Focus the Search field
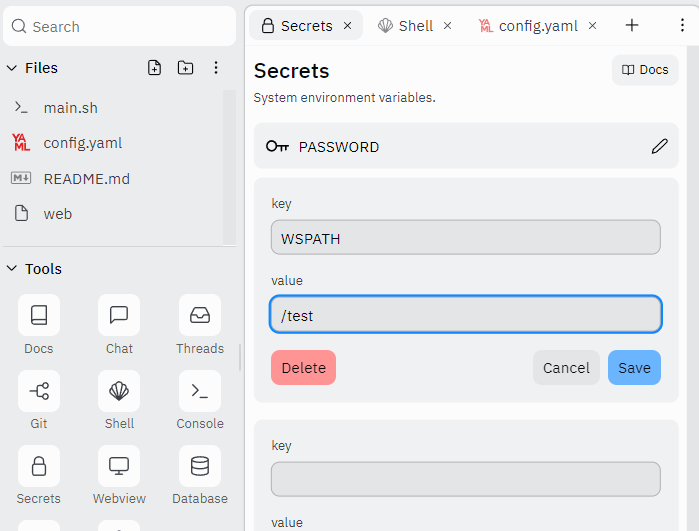The width and height of the screenshot is (699, 531). tap(119, 26)
